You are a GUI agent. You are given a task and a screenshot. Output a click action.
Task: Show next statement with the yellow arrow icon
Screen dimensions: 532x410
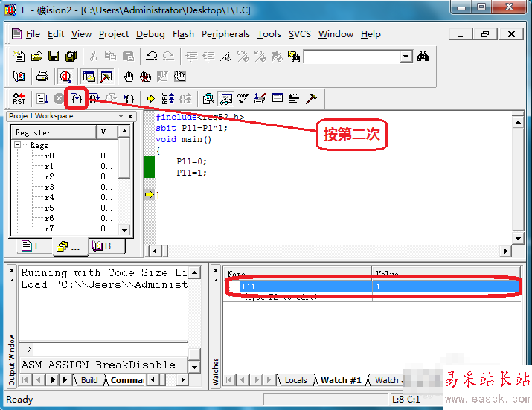point(150,99)
